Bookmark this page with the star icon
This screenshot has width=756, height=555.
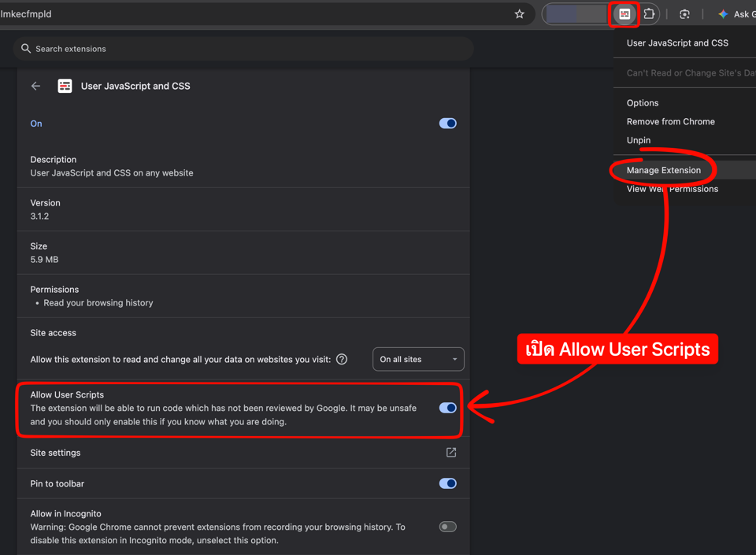(519, 14)
